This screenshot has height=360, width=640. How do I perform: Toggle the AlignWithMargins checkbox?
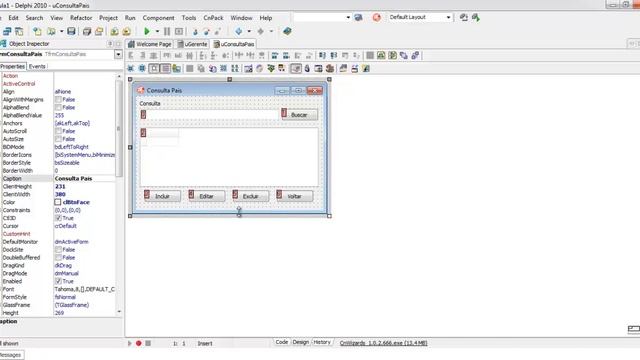point(58,99)
